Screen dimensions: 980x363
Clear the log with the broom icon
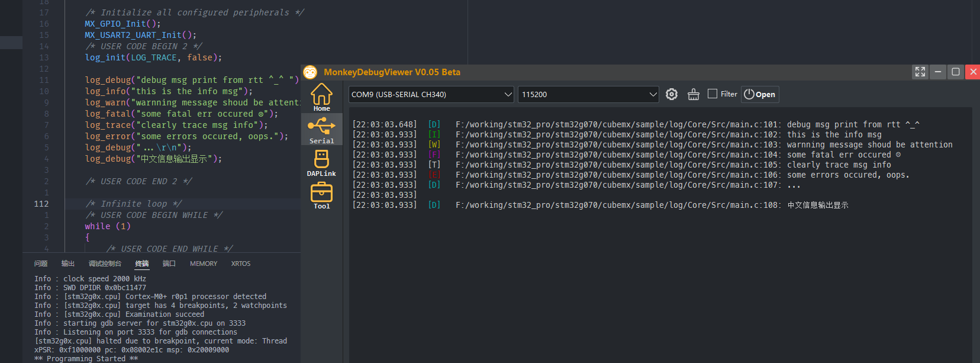point(694,94)
